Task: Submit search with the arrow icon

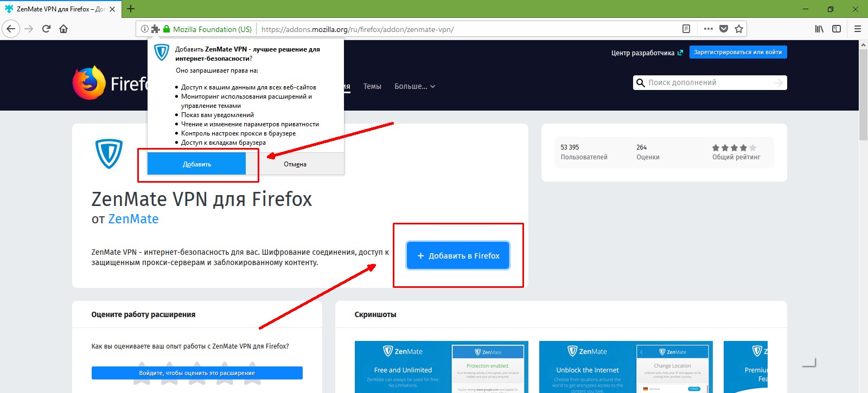Action: [778, 82]
